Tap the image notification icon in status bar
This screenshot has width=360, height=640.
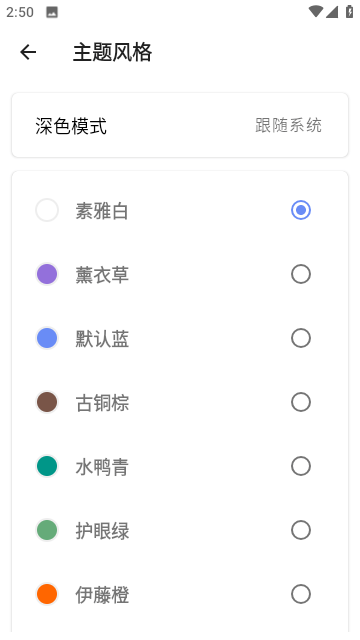pos(52,12)
